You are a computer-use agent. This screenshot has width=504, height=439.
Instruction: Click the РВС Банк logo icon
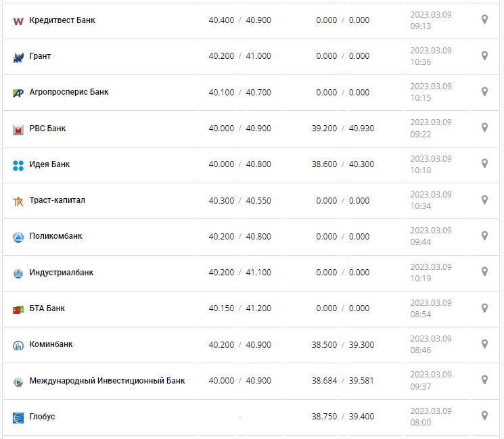pos(18,129)
